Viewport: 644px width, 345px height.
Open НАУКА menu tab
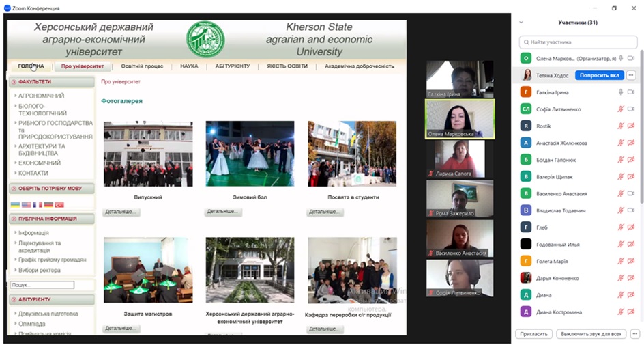point(189,66)
